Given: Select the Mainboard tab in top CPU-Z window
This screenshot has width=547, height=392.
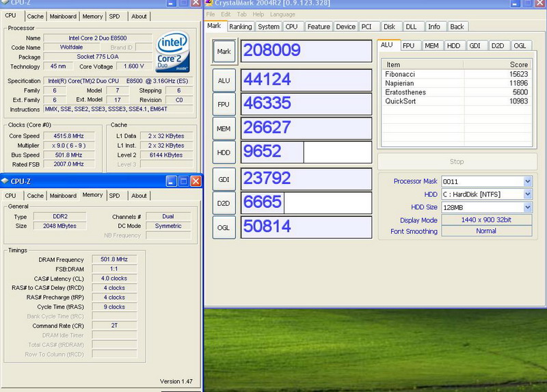Looking at the screenshot, I should point(63,16).
